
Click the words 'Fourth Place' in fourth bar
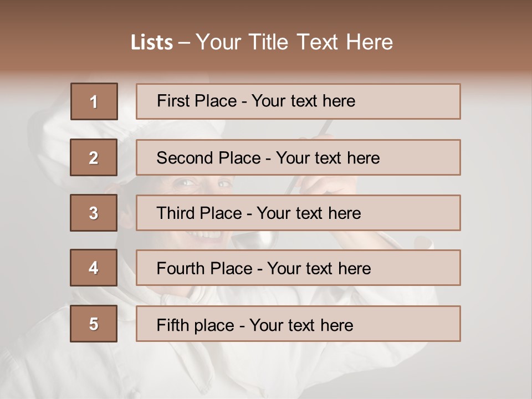click(x=204, y=268)
